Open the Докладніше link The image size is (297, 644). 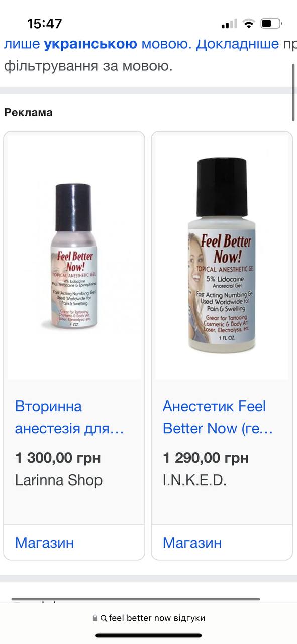tap(237, 44)
